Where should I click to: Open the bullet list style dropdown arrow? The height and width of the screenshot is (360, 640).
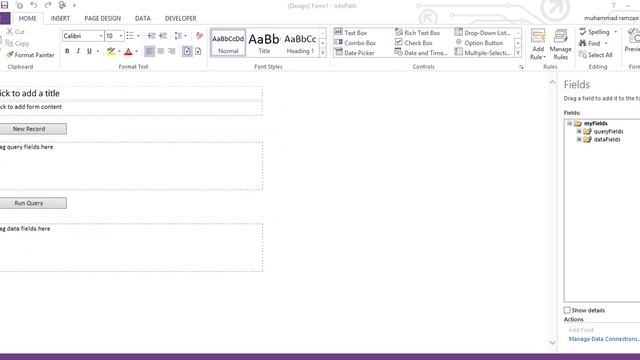(138, 36)
